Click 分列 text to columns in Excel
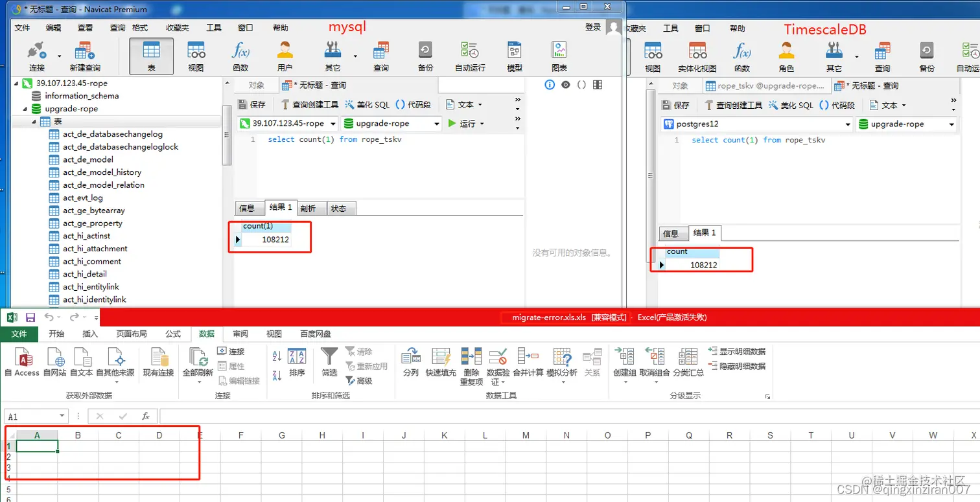 (x=411, y=363)
